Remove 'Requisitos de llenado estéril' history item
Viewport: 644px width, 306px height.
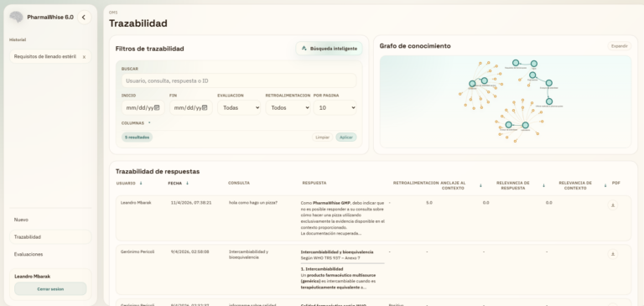pos(84,57)
